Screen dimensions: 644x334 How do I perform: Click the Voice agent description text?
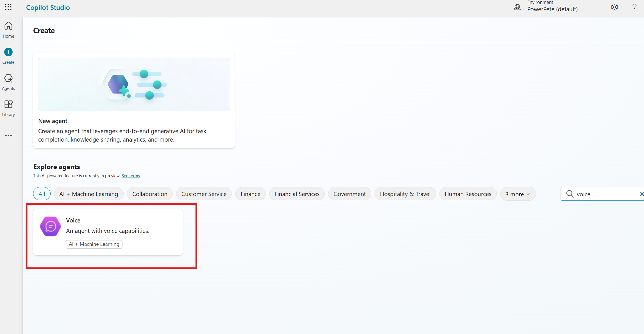(108, 231)
